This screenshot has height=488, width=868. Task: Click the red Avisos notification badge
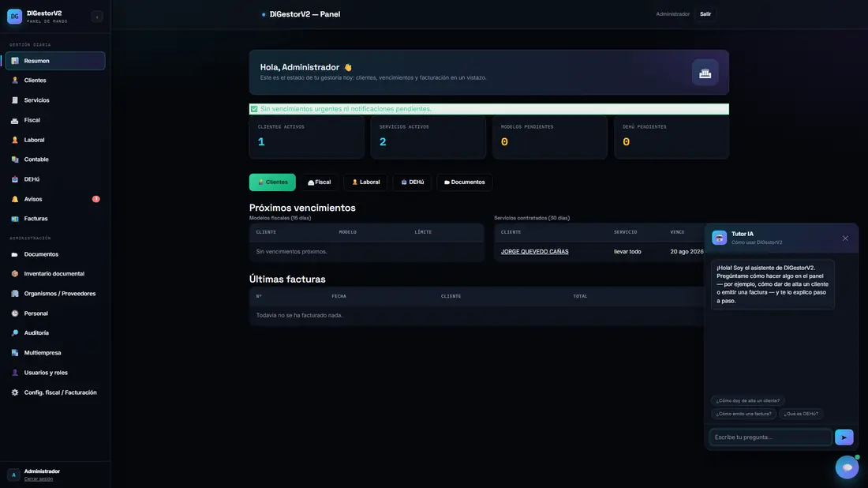[95, 199]
